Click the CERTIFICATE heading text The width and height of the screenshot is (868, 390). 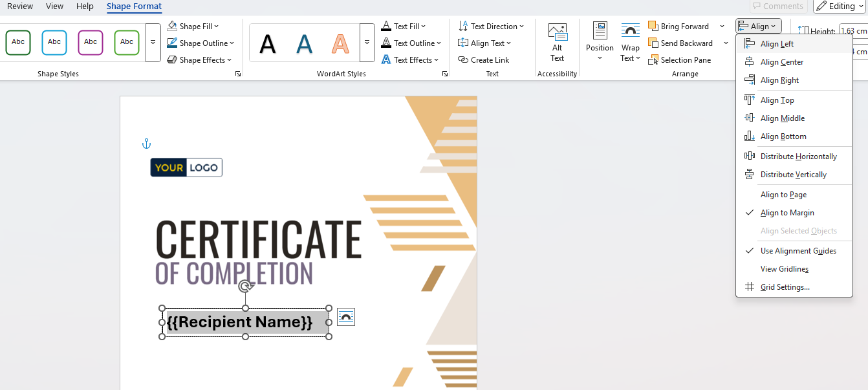[x=259, y=239]
